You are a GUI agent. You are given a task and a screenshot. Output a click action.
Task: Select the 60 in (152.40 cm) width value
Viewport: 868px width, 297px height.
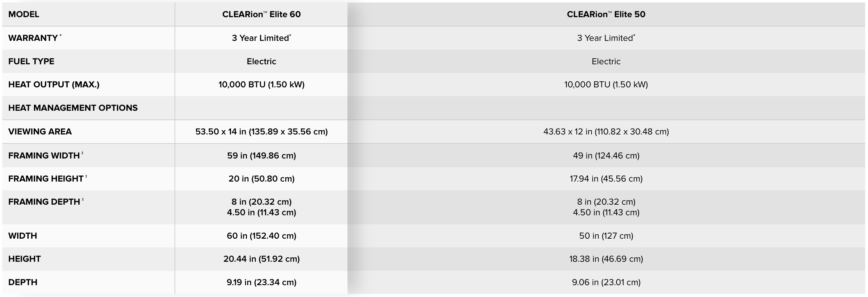tap(261, 236)
